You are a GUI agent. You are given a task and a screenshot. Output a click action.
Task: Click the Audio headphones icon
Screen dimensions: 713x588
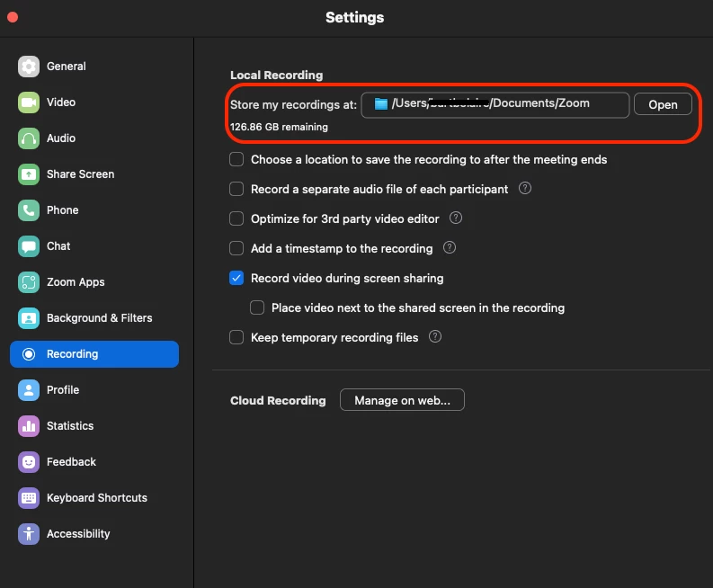point(29,138)
